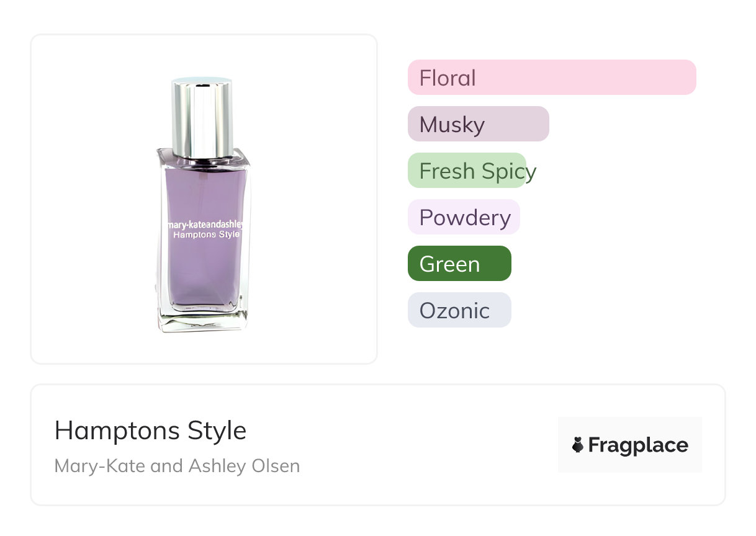Click the dark Green accord bar
This screenshot has height=536, width=756.
[x=459, y=264]
